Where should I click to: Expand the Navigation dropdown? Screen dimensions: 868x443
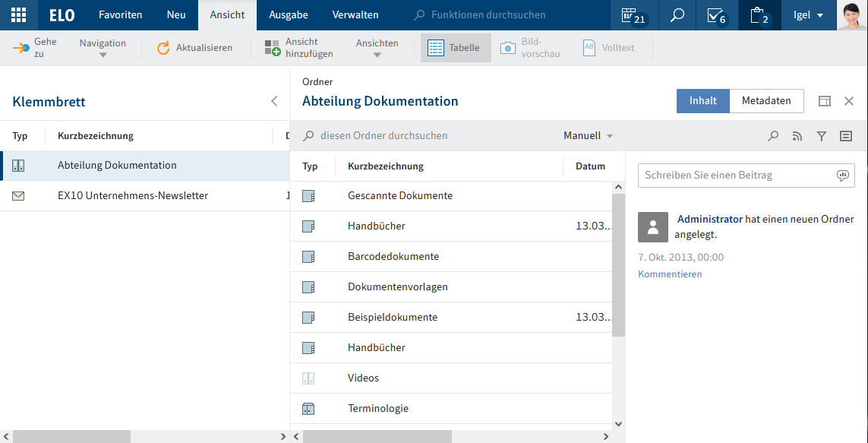click(103, 48)
